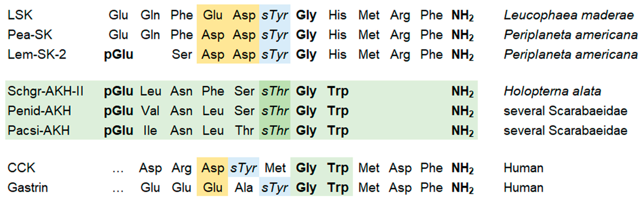Click the blue sTyr in Gastrin row
The width and height of the screenshot is (644, 201).
coord(275,188)
